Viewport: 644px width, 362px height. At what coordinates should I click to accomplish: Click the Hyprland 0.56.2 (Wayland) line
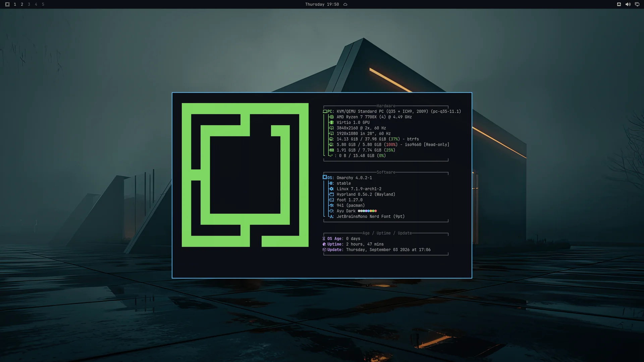click(x=366, y=194)
